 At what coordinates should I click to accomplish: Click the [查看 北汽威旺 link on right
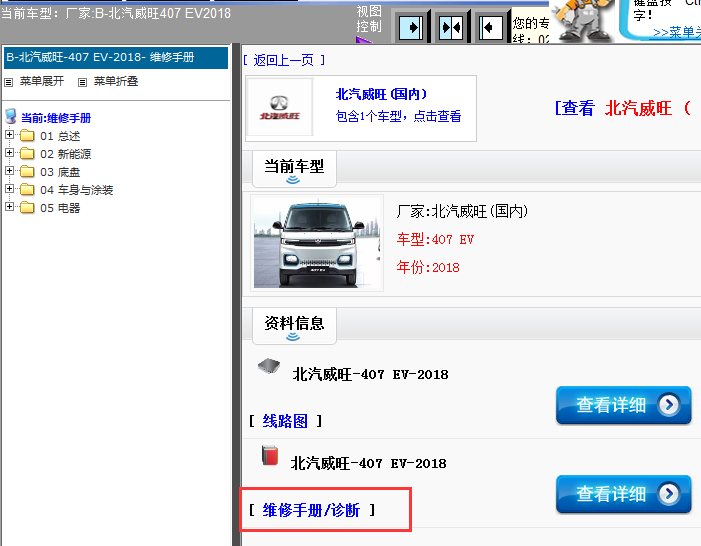[623, 108]
